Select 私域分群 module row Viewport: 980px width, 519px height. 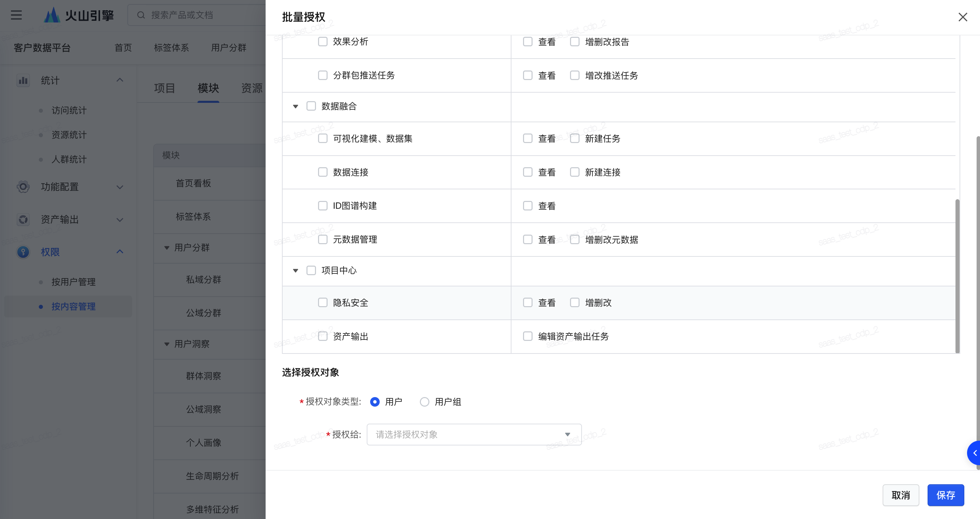pos(210,280)
